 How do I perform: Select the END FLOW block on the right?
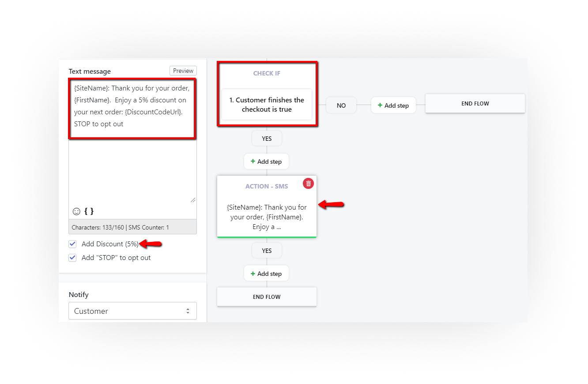coord(475,104)
